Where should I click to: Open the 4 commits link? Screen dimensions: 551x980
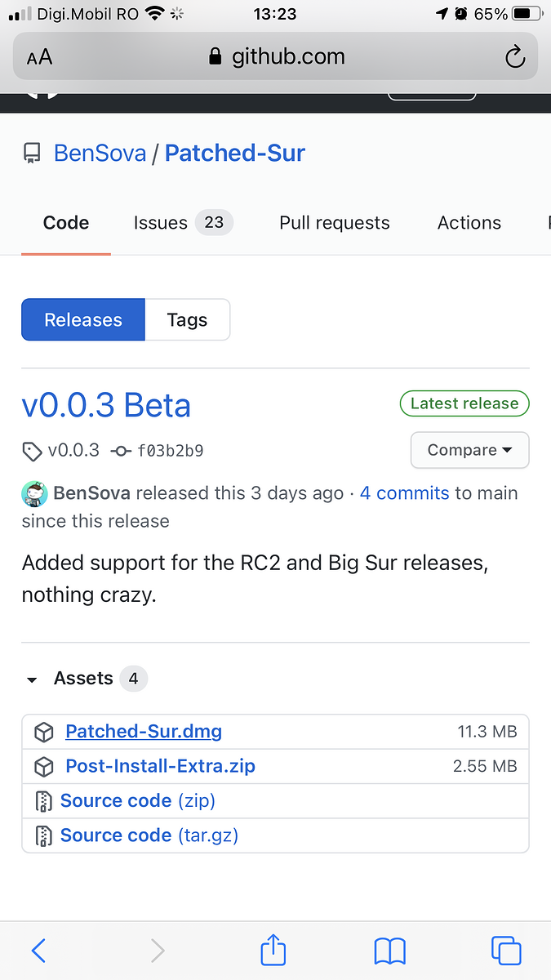click(x=404, y=493)
